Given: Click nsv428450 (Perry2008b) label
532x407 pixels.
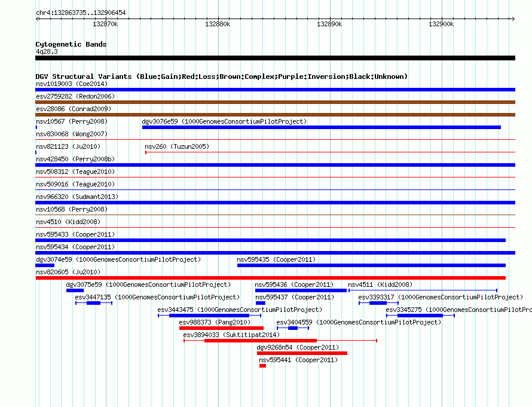Looking at the screenshot, I should point(75,159).
